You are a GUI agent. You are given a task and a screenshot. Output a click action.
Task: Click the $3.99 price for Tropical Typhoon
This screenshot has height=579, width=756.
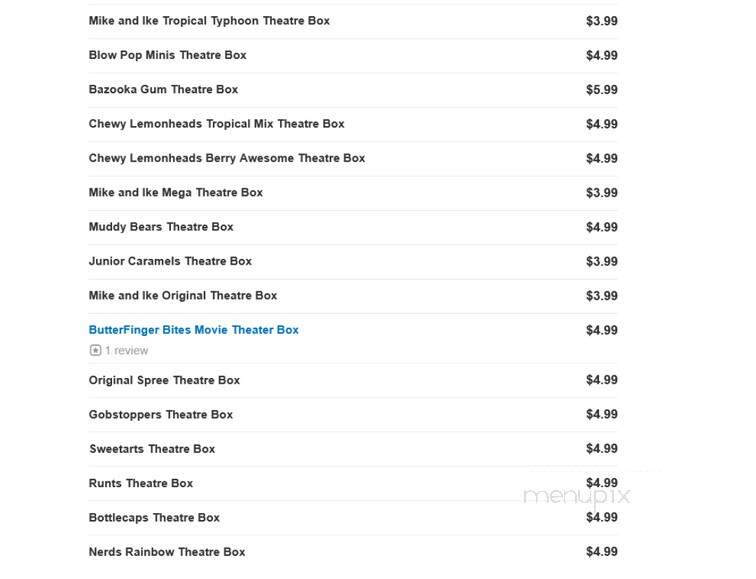602,21
